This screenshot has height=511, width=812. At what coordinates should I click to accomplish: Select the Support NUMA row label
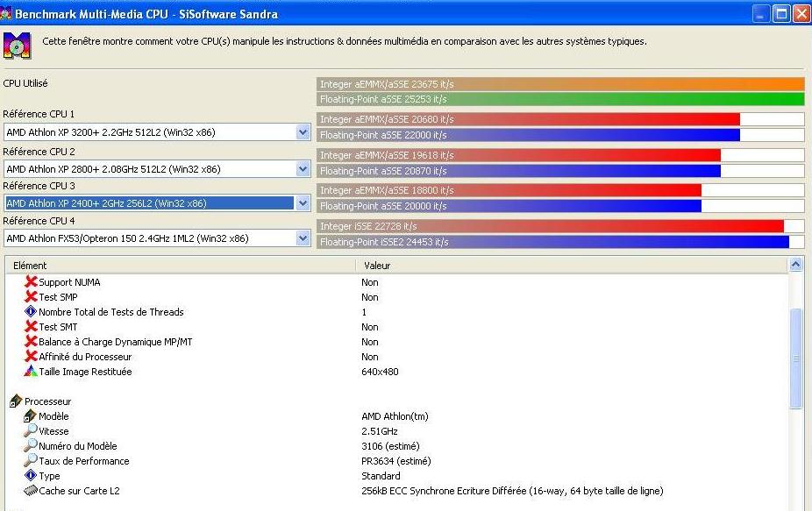(x=69, y=282)
